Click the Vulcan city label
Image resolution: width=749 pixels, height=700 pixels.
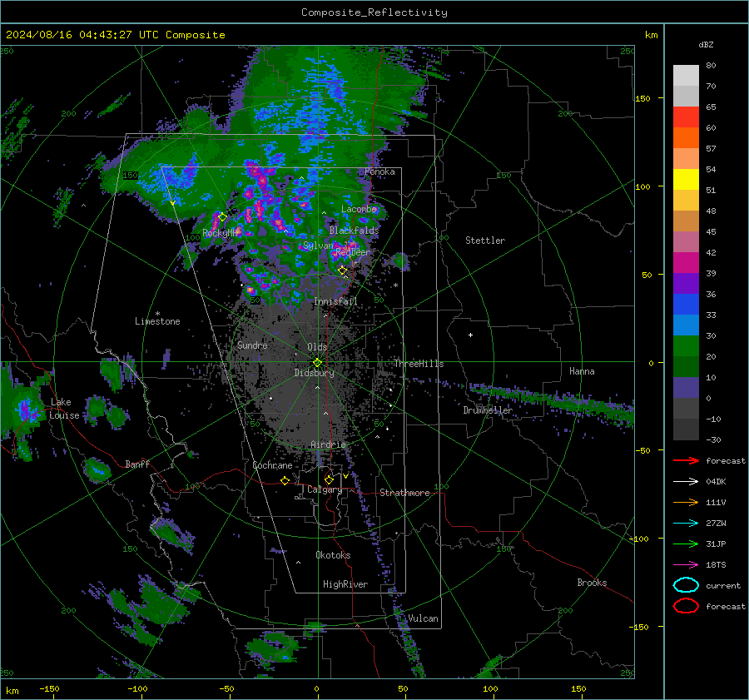423,618
